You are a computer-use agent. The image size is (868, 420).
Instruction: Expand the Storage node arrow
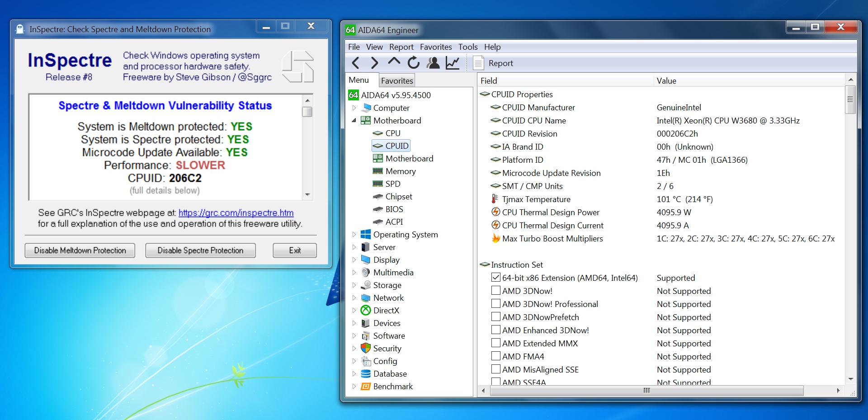pos(354,285)
